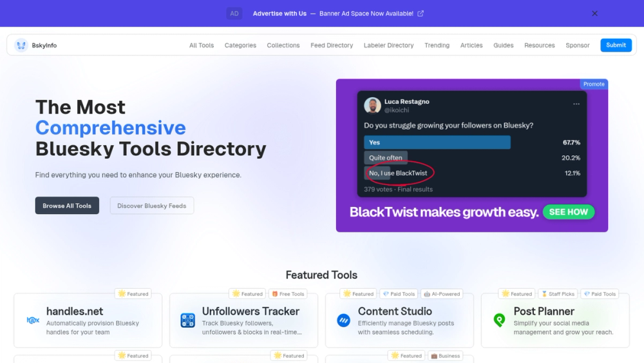Image resolution: width=644 pixels, height=363 pixels.
Task: Click the AI-Powered tag on Content Studio
Action: (442, 294)
